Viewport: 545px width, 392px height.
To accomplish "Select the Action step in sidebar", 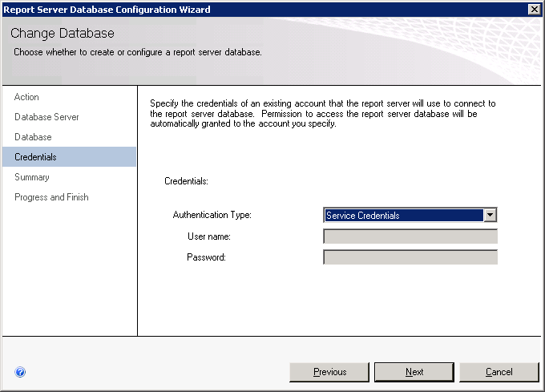I will tap(26, 97).
